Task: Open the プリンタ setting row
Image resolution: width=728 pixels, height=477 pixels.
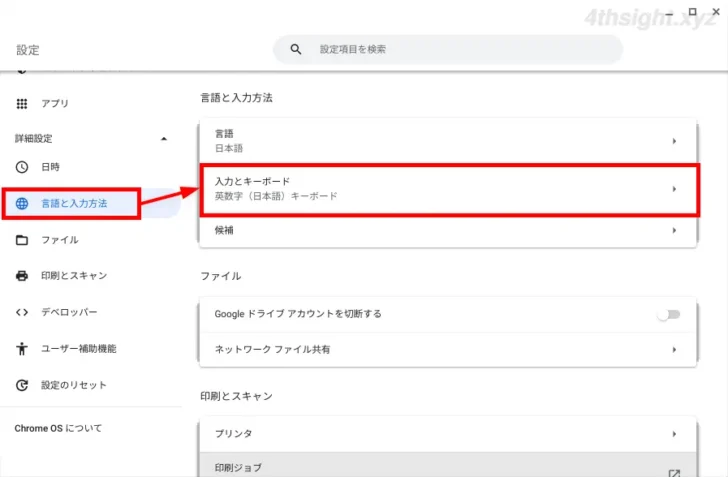Action: click(x=448, y=434)
